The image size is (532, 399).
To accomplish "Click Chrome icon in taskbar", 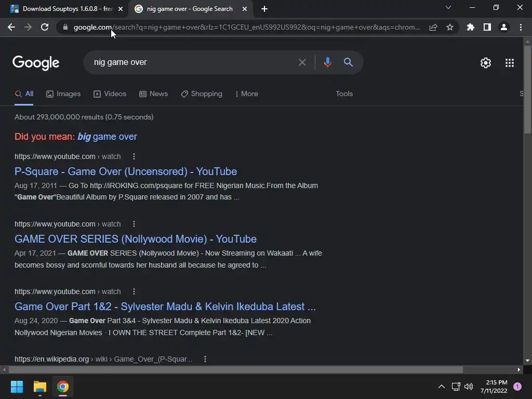I will click(x=63, y=387).
